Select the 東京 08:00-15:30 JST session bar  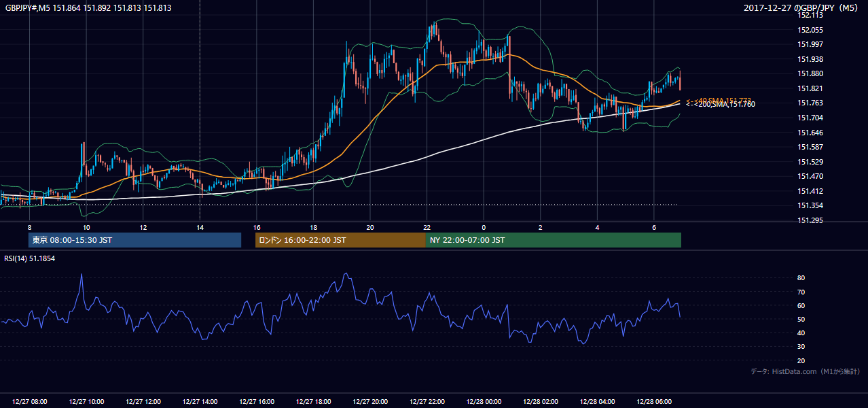(134, 240)
